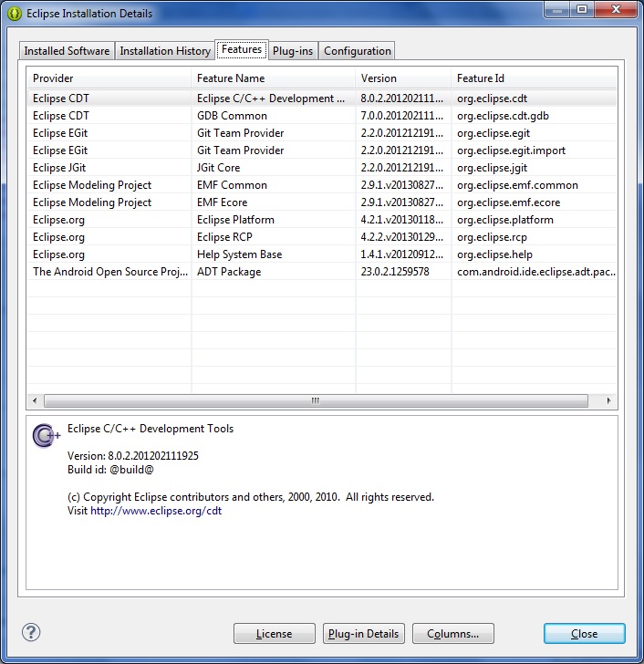The image size is (644, 664).
Task: Sort by Feature Id column header
Action: 534,78
